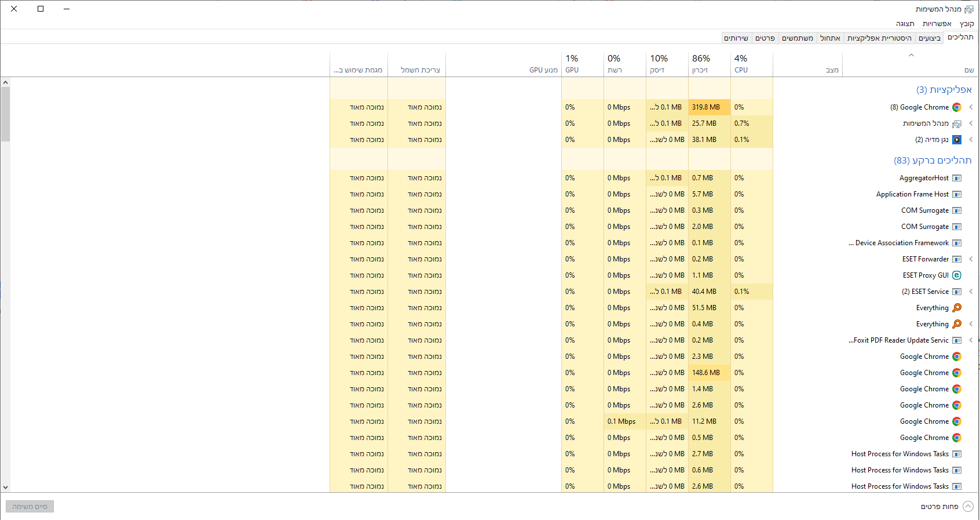
Task: Collapse to fewer details (פחות פרטים)
Action: click(947, 507)
